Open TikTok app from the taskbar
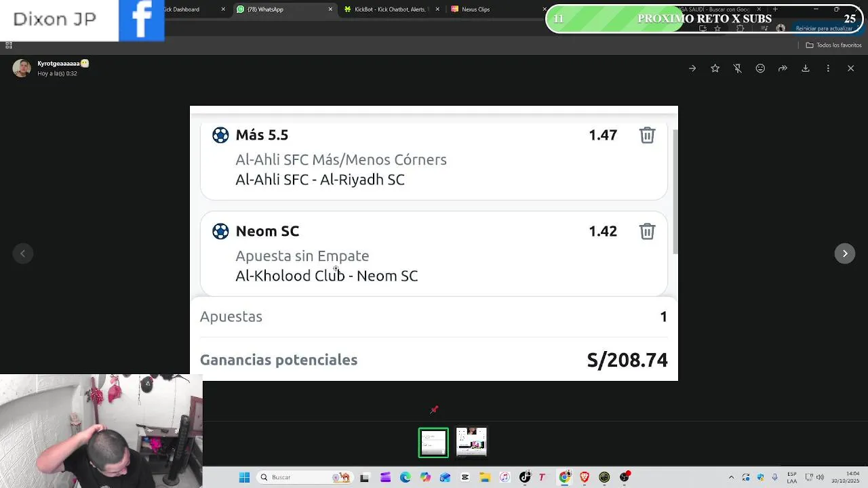 coord(525,477)
